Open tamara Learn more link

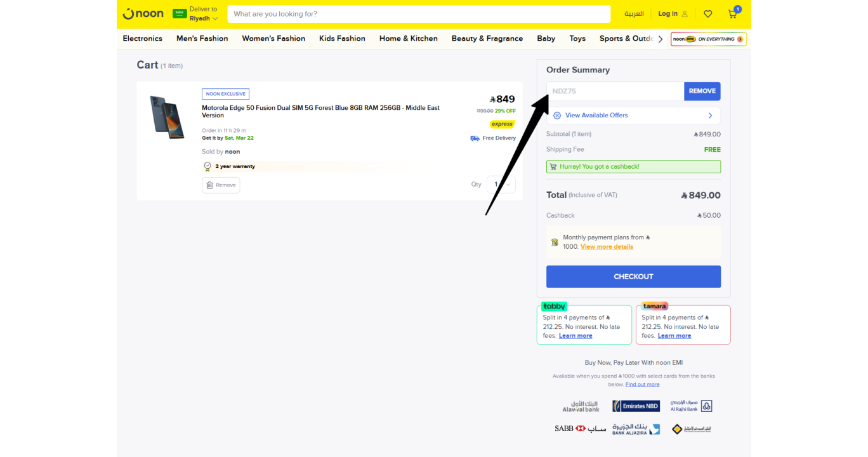(674, 336)
